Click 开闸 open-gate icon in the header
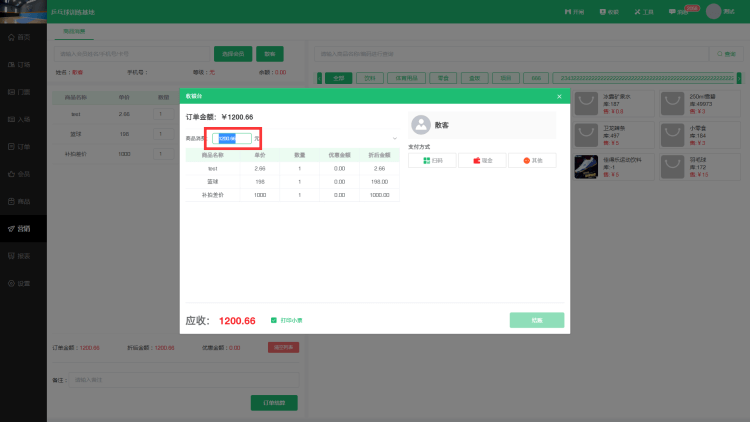The image size is (750, 422). [x=573, y=11]
